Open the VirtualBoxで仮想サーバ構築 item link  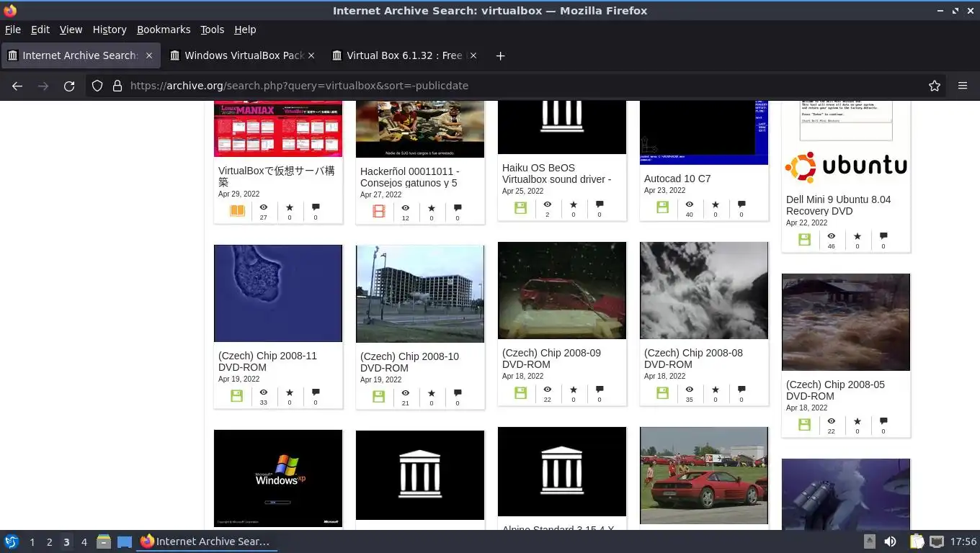pos(277,176)
